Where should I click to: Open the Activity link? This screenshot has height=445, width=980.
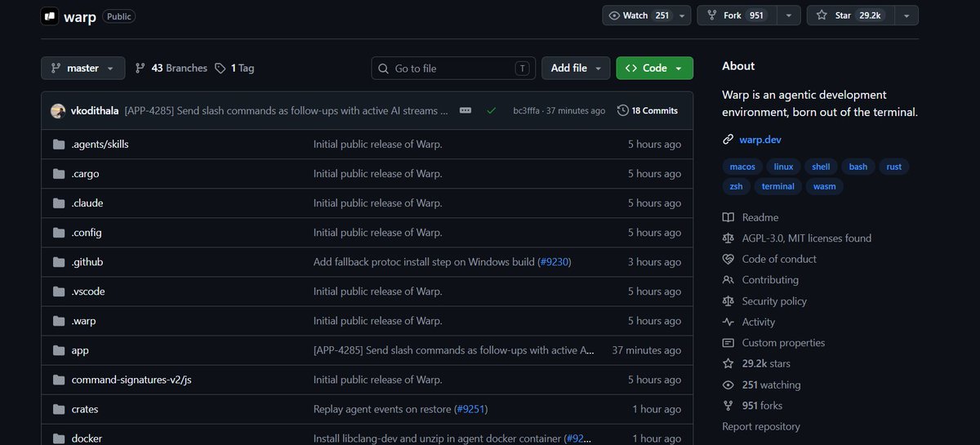point(749,322)
